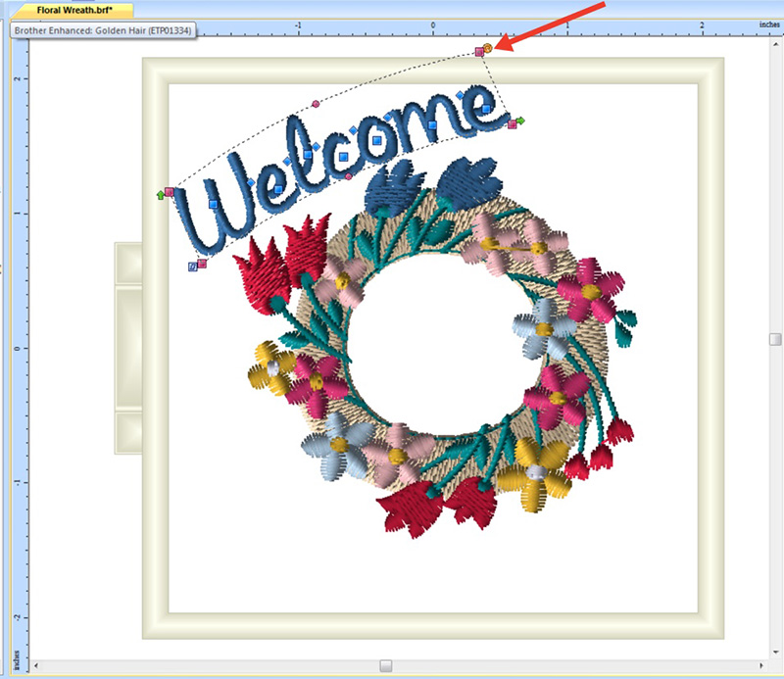This screenshot has height=679, width=784.
Task: Click the hoop attachment bracket on left side
Action: tap(128, 348)
